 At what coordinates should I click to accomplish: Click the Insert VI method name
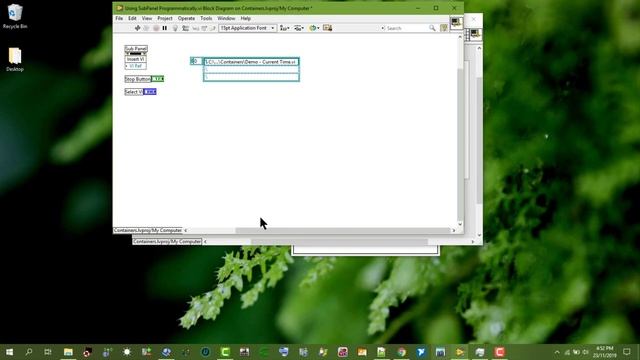136,59
